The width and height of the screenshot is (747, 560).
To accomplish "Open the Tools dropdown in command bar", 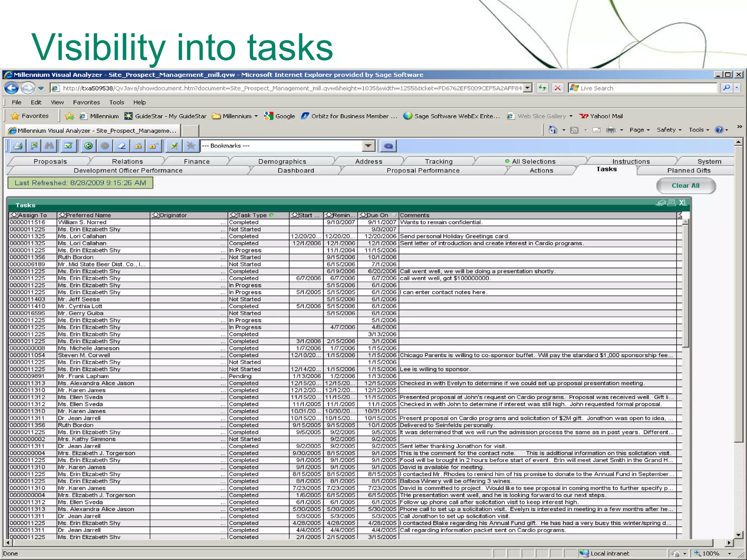I will 699,130.
